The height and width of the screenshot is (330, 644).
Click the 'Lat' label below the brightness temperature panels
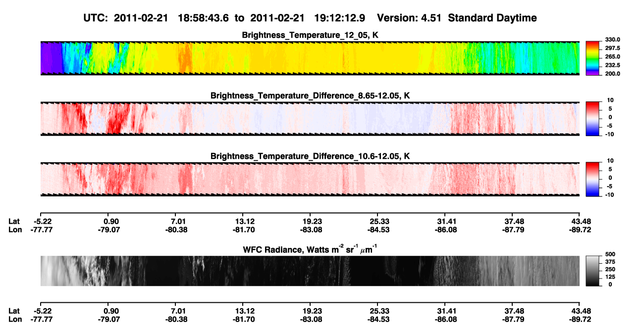point(14,222)
